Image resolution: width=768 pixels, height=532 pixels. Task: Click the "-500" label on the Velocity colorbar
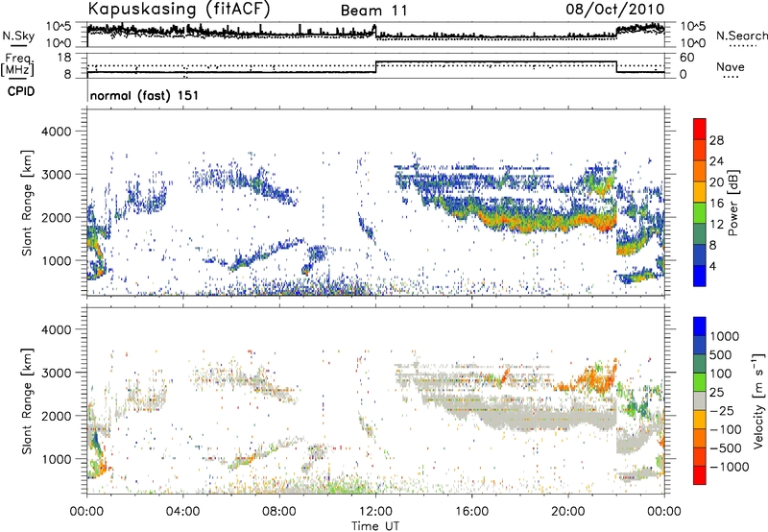point(726,447)
